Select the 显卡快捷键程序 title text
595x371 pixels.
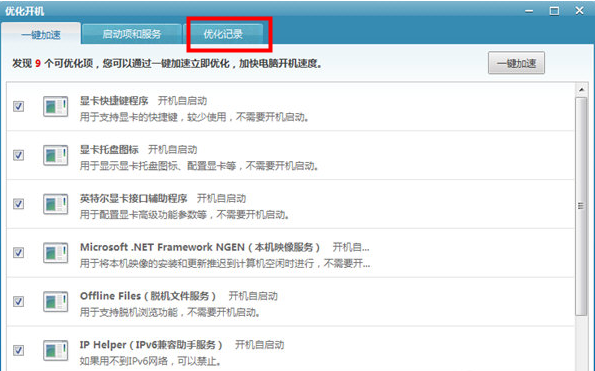(x=114, y=101)
